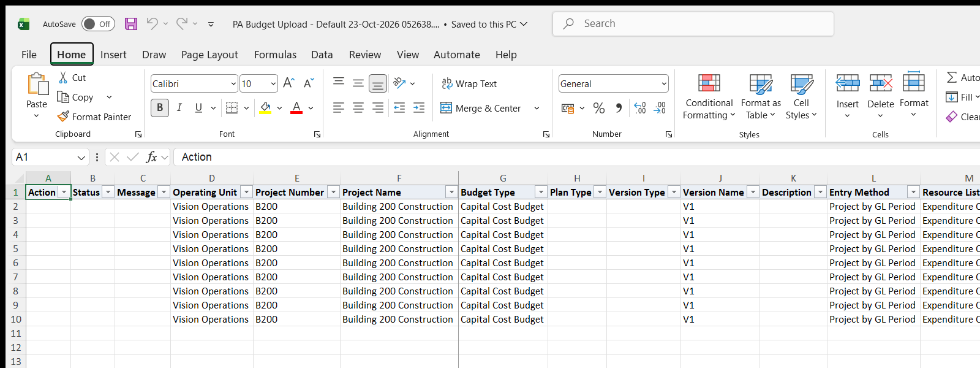Apply Comma Style format
Screen dimensions: 980x368
[x=619, y=109]
